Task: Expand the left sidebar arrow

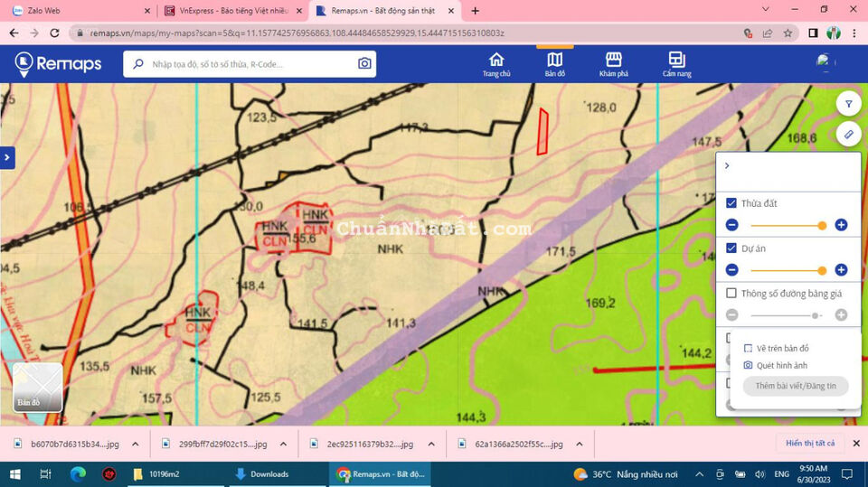Action: click(7, 157)
